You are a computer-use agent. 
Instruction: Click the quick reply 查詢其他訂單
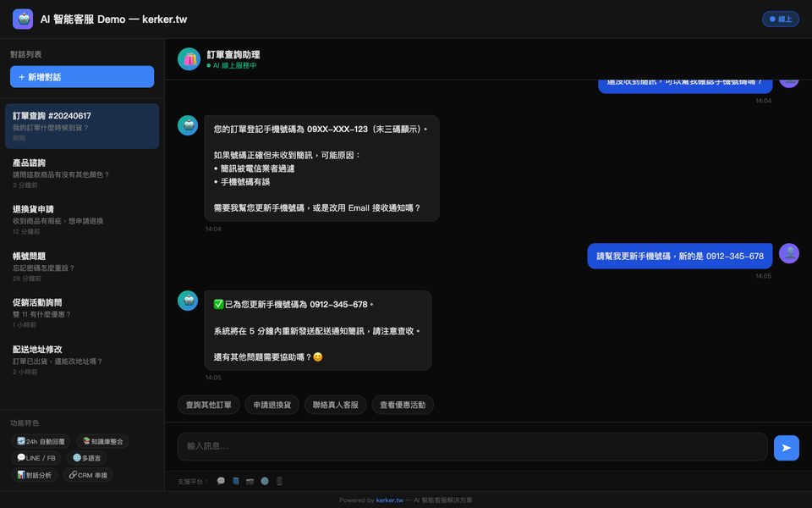tap(209, 405)
